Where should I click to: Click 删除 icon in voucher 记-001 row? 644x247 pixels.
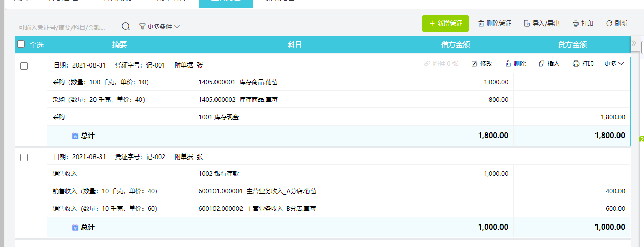[508, 64]
